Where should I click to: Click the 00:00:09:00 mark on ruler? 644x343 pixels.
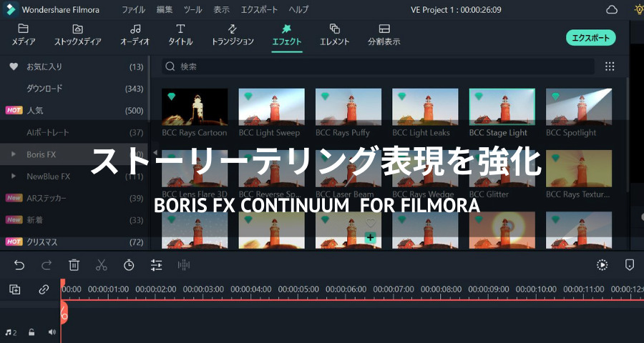[489, 289]
